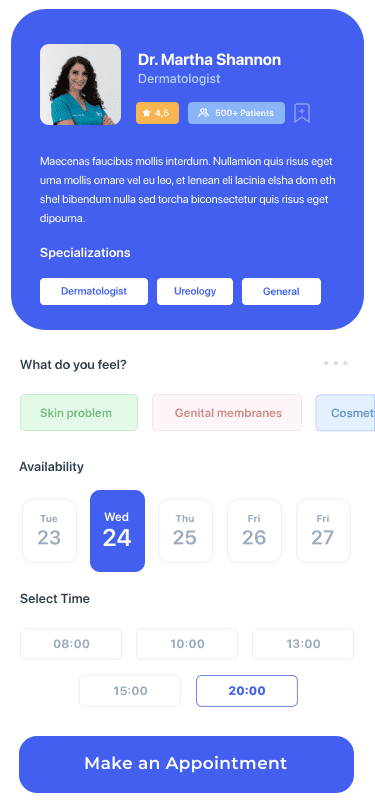Open the three-dots menu beside What do you feel

tap(336, 363)
